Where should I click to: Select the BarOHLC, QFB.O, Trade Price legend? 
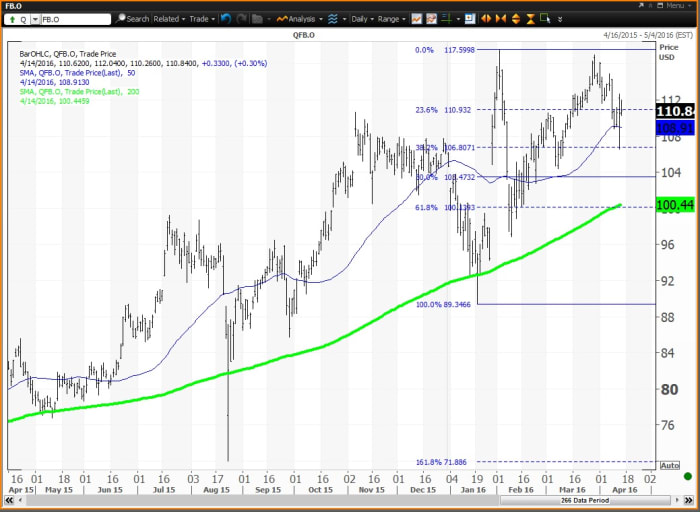coord(68,54)
